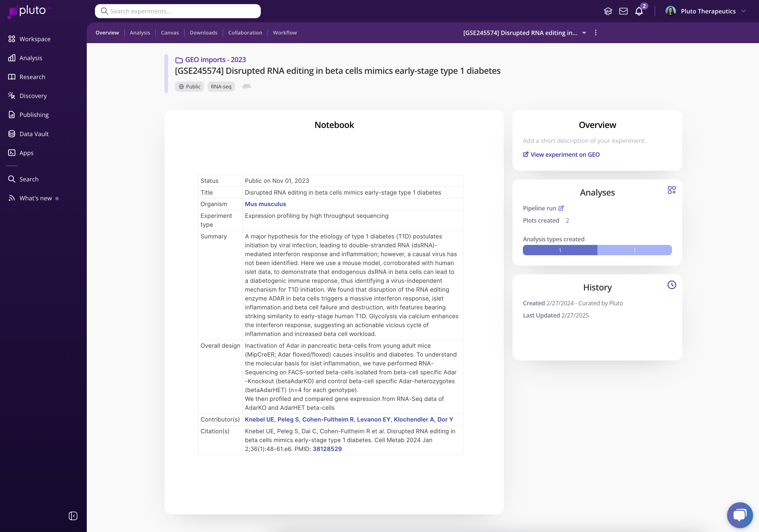Click the three-dot experiment options menu
The image size is (759, 532).
tap(596, 33)
